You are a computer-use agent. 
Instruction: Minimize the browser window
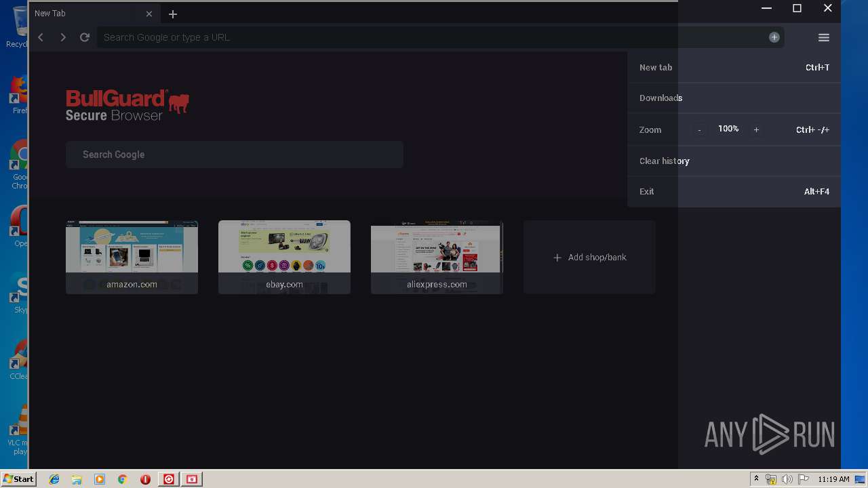(766, 8)
